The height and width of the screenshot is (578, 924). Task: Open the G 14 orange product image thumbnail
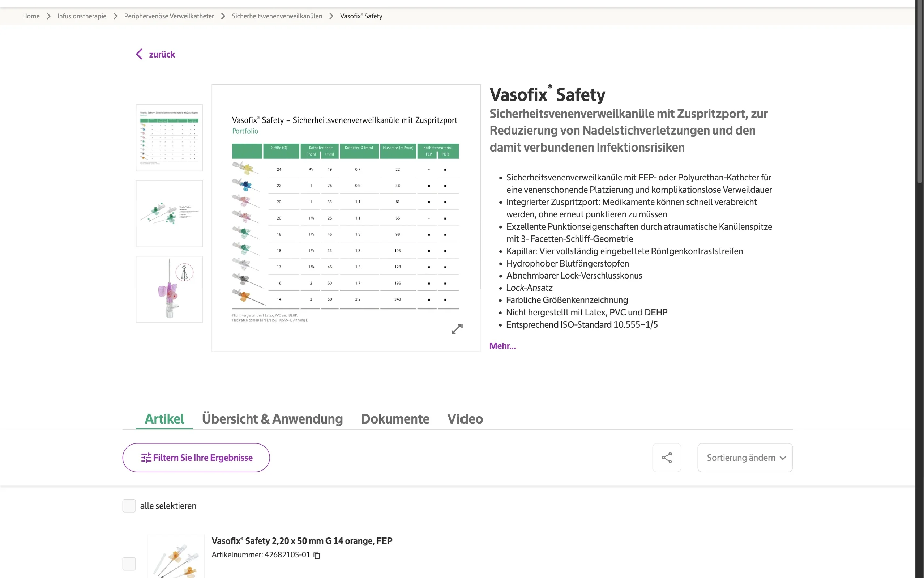(176, 557)
